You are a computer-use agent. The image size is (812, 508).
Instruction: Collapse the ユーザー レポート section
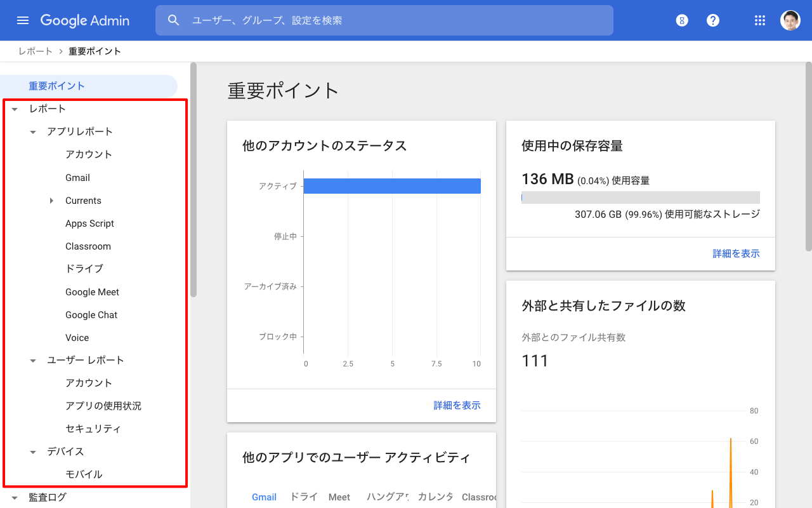coord(33,361)
